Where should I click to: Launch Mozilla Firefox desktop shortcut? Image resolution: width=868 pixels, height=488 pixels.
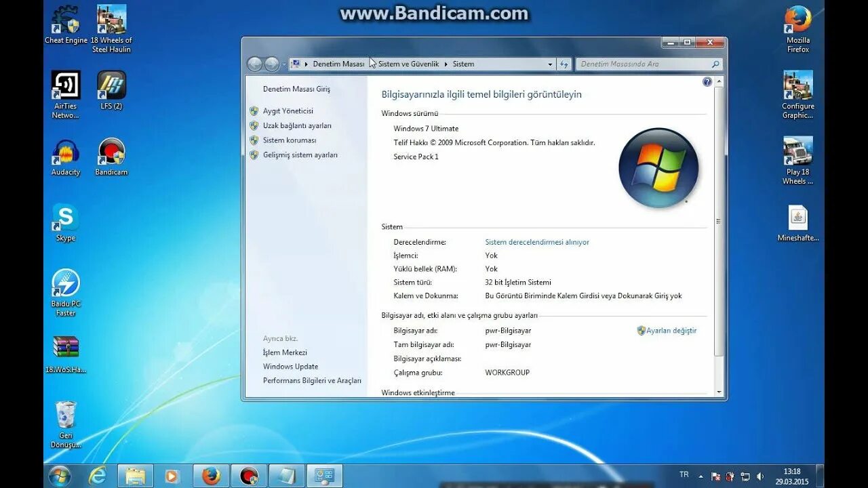(x=798, y=30)
